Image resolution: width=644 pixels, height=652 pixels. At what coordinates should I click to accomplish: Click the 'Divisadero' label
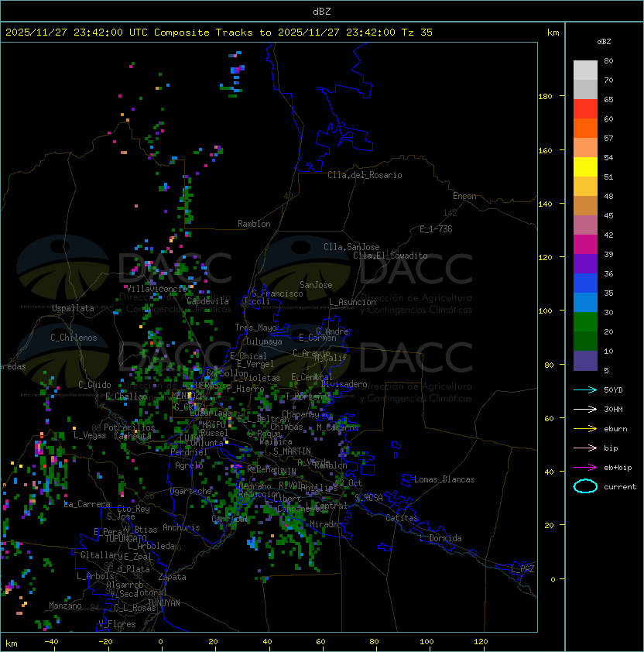pos(344,384)
